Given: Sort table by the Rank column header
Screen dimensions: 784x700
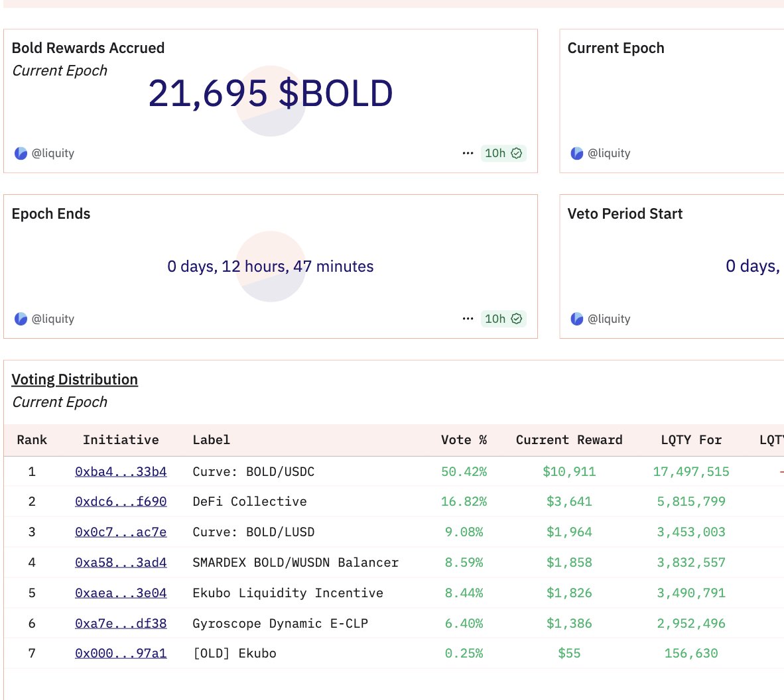Looking at the screenshot, I should pos(32,439).
